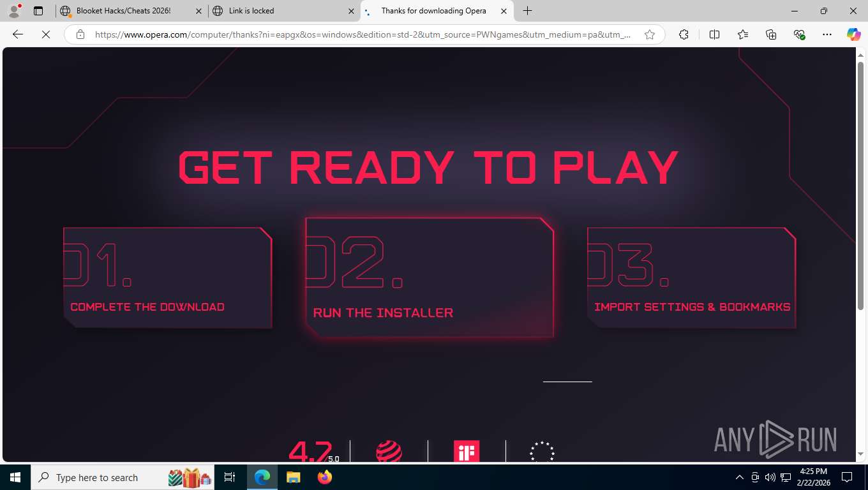
Task: Open Microsoft Edge from the taskbar
Action: (x=262, y=477)
